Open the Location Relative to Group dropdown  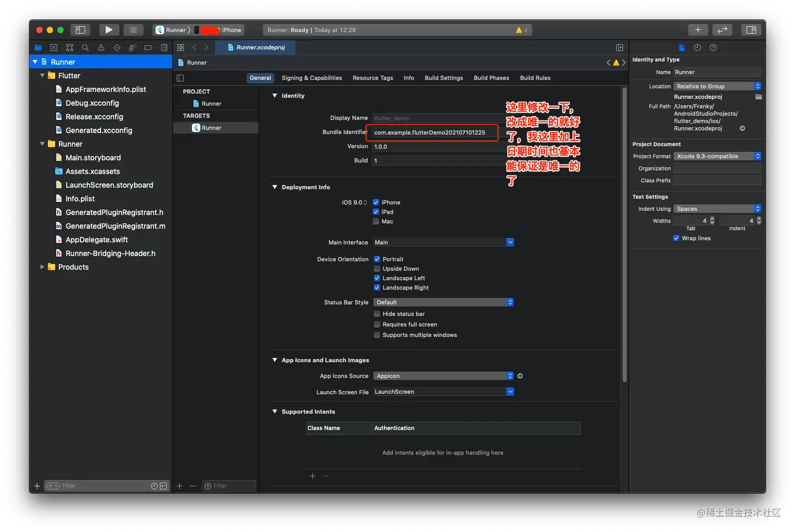tap(718, 86)
